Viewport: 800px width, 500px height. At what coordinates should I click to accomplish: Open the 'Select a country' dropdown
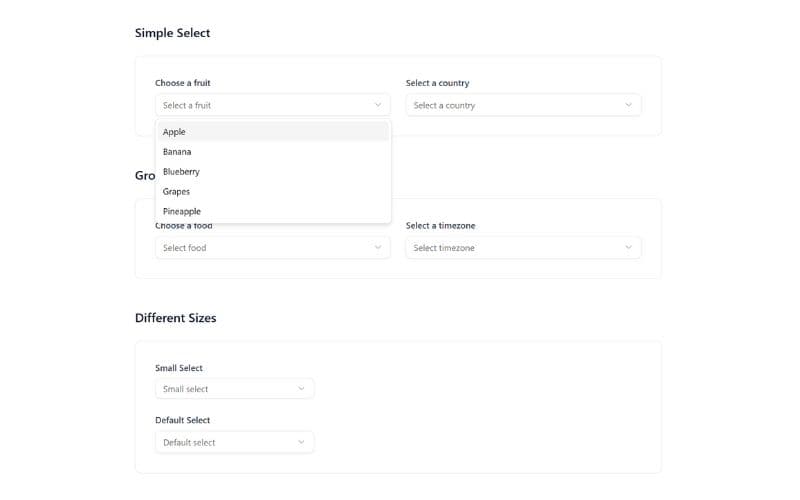pyautogui.click(x=522, y=105)
